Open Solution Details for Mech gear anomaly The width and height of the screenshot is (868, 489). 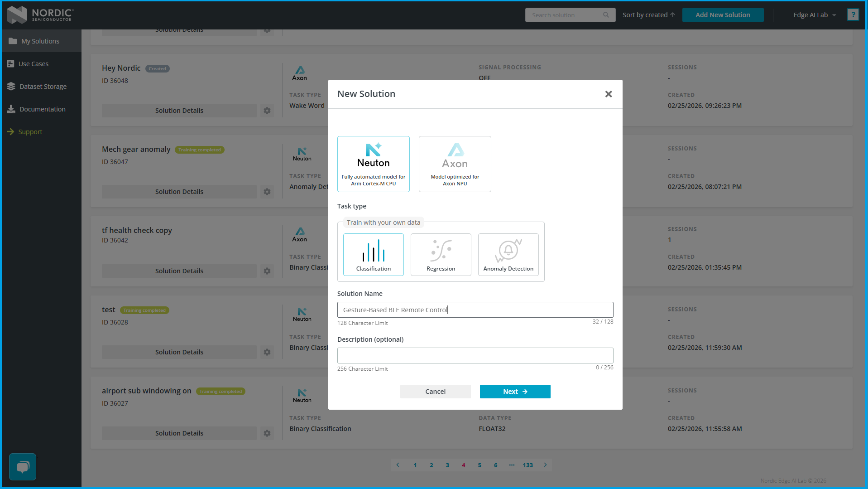[179, 192]
